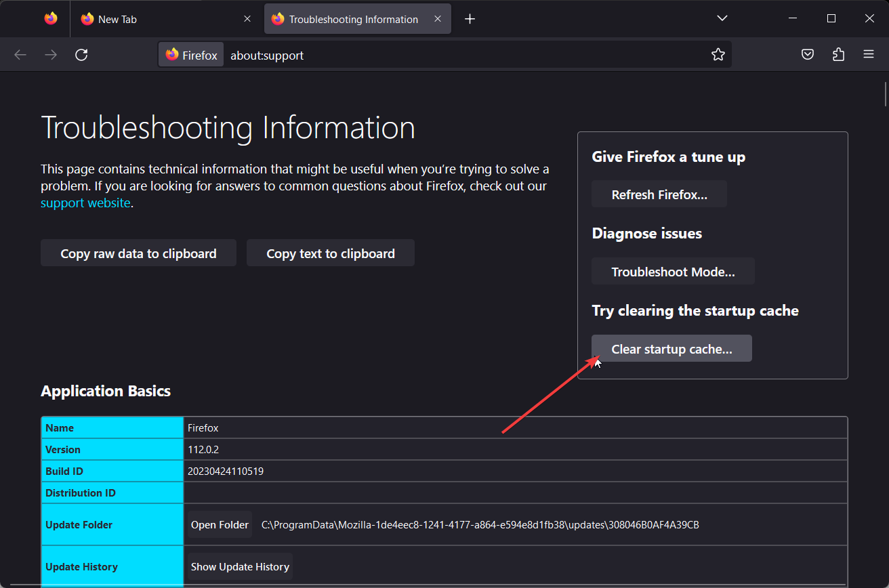889x588 pixels.
Task: Start Troubleshoot Mode
Action: pos(672,272)
